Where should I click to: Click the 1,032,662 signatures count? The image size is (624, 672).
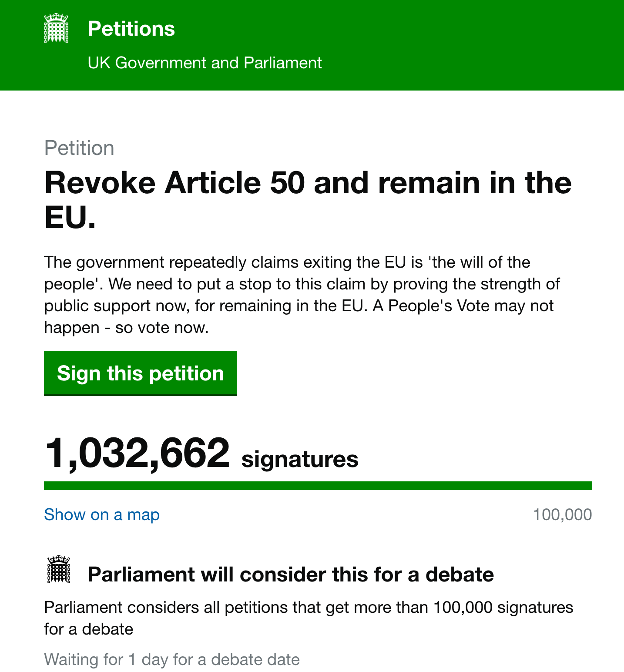pos(201,454)
